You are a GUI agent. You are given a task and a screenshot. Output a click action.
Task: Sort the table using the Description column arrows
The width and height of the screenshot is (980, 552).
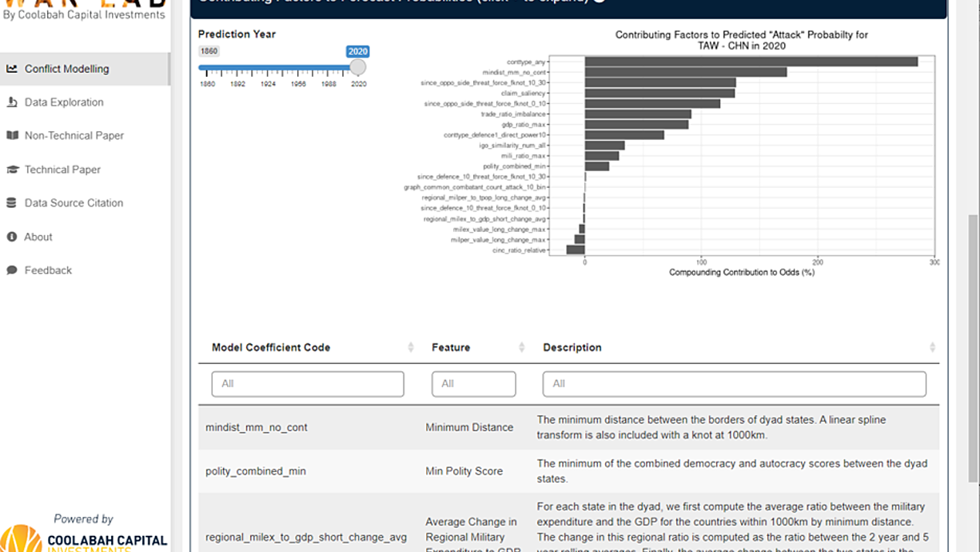[932, 347]
